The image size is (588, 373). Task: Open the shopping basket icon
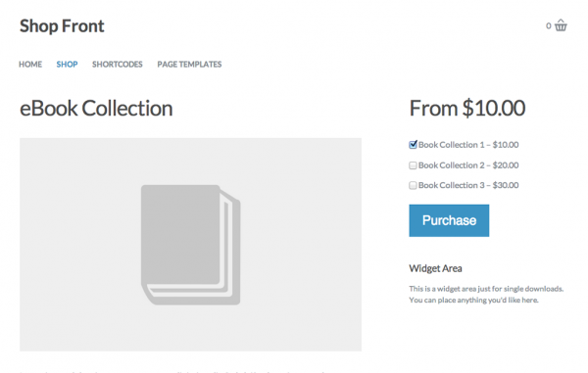(561, 25)
